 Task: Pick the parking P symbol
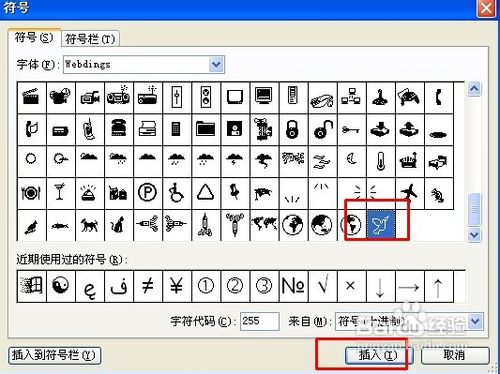point(148,193)
